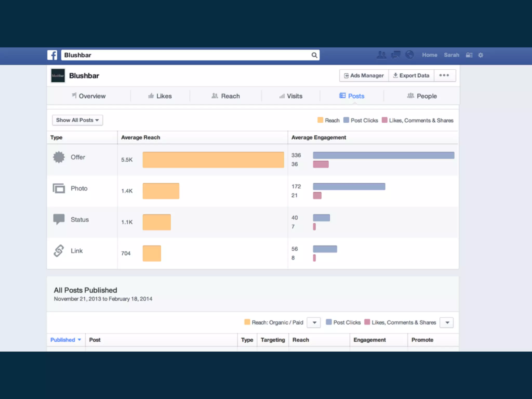532x399 pixels.
Task: Expand the Show All Posts dropdown
Action: [77, 120]
